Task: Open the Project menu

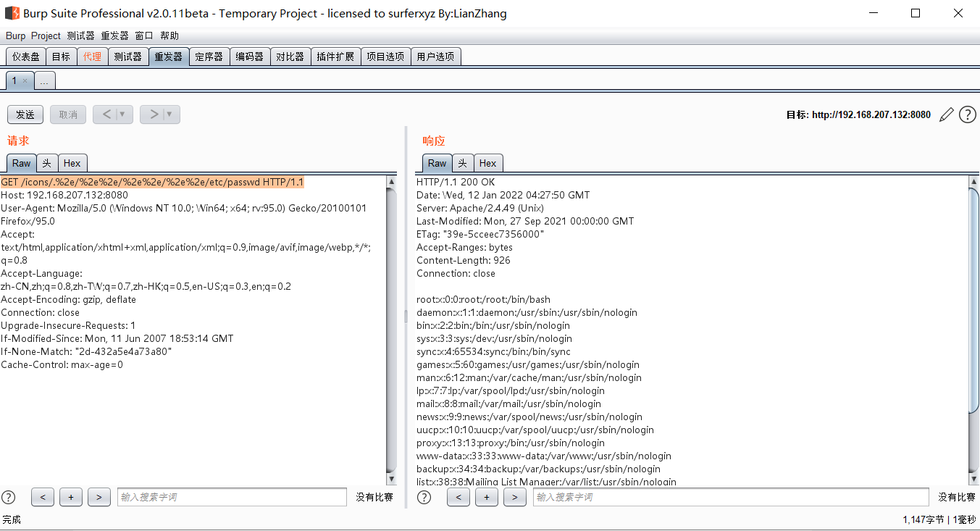Action: (x=46, y=35)
